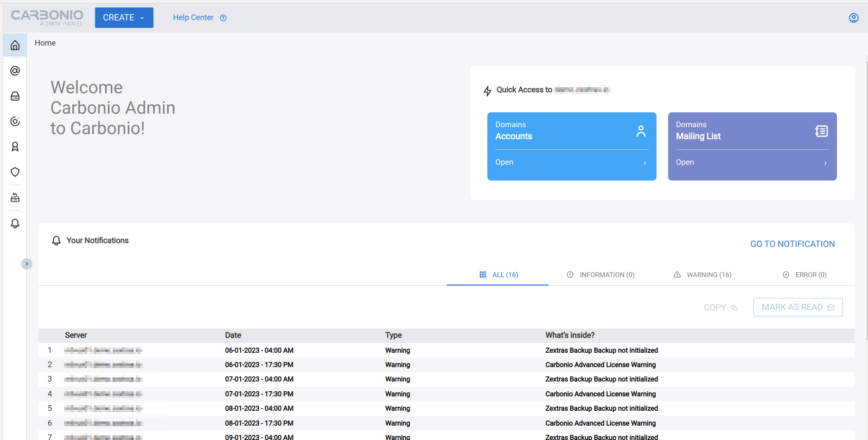The image size is (868, 440).
Task: Click the page vertical scrollbar
Action: (x=866, y=200)
